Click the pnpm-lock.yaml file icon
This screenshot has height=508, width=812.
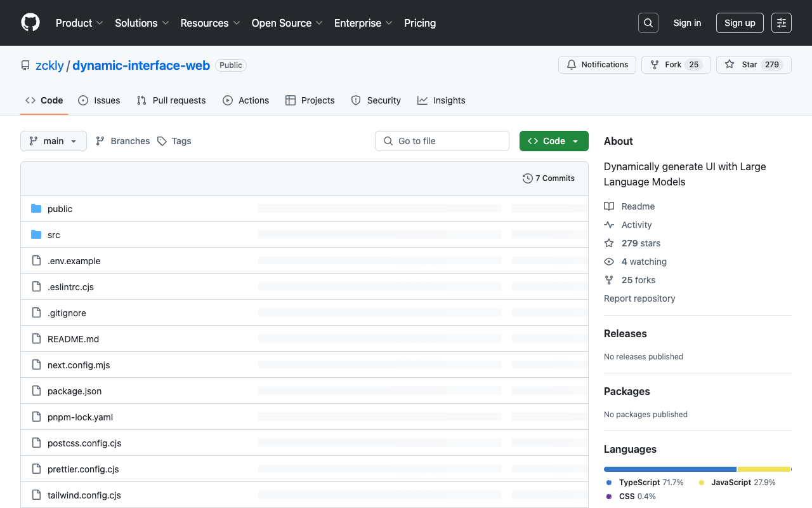click(36, 417)
